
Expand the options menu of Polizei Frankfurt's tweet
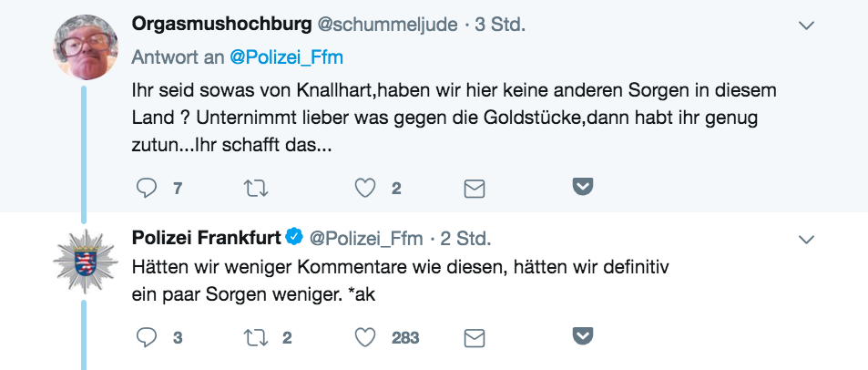point(807,240)
